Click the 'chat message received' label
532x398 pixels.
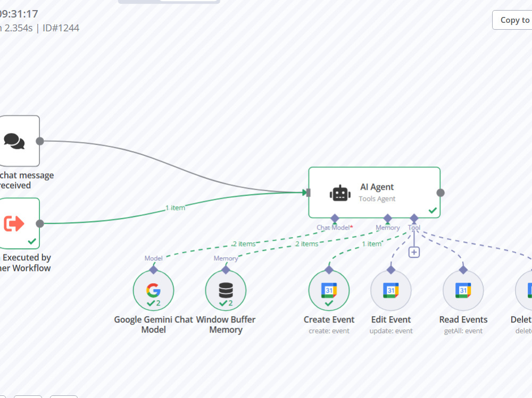[27, 180]
